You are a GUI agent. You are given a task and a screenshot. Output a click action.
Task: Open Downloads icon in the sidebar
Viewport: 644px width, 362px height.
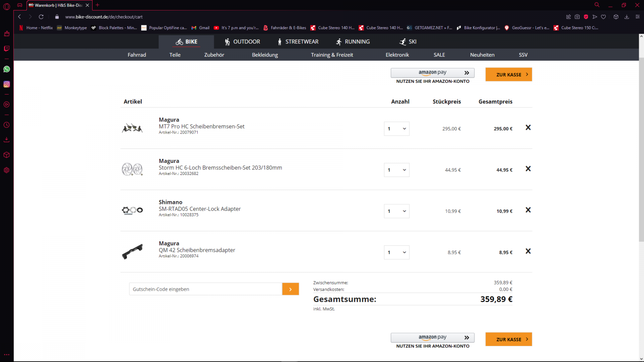[x=6, y=140]
